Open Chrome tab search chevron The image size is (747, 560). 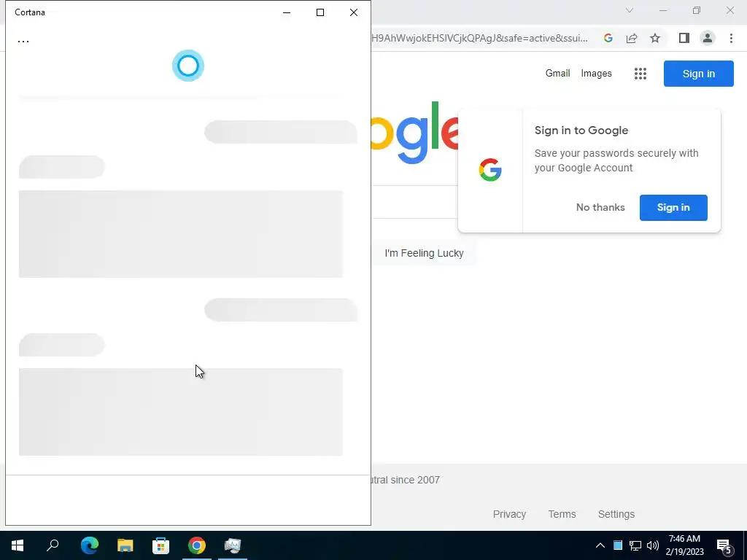[630, 10]
